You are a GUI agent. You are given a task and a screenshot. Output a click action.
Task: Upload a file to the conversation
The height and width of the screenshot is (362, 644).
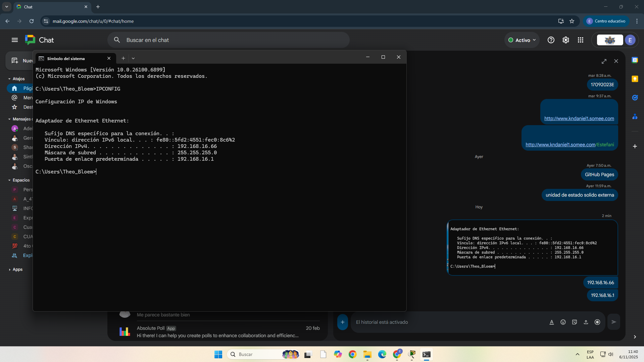point(586,322)
